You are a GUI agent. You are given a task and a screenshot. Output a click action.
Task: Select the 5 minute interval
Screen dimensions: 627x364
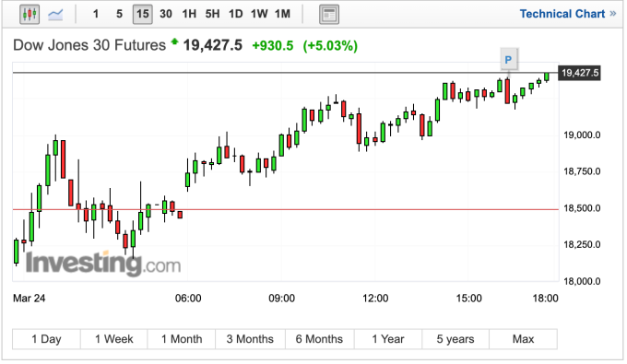119,15
